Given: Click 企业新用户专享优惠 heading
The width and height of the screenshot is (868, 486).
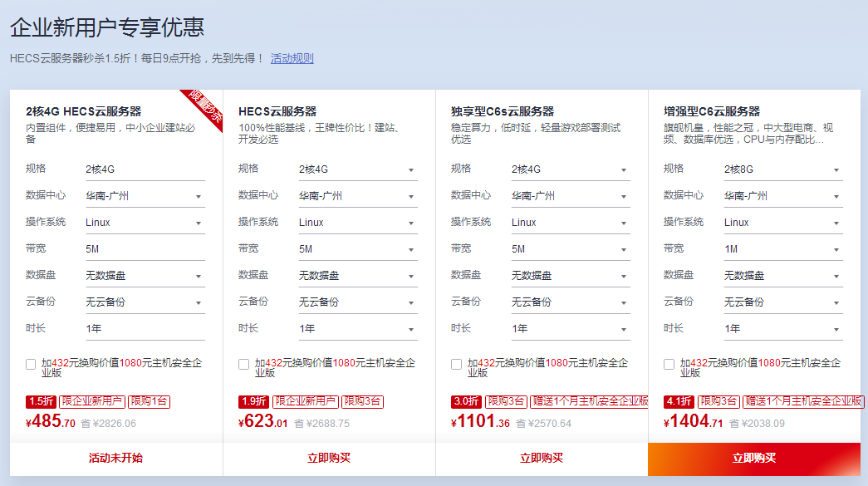Looking at the screenshot, I should pos(107,27).
